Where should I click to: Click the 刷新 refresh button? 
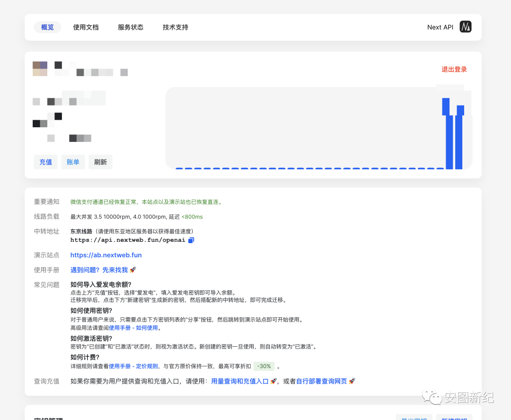pos(100,162)
